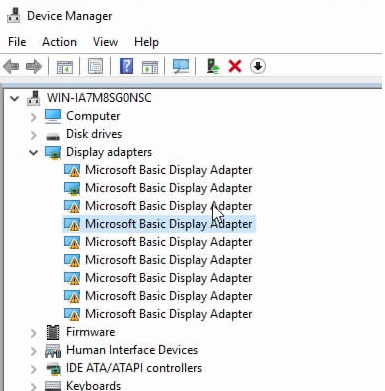Expand the Firmware category

tap(34, 333)
